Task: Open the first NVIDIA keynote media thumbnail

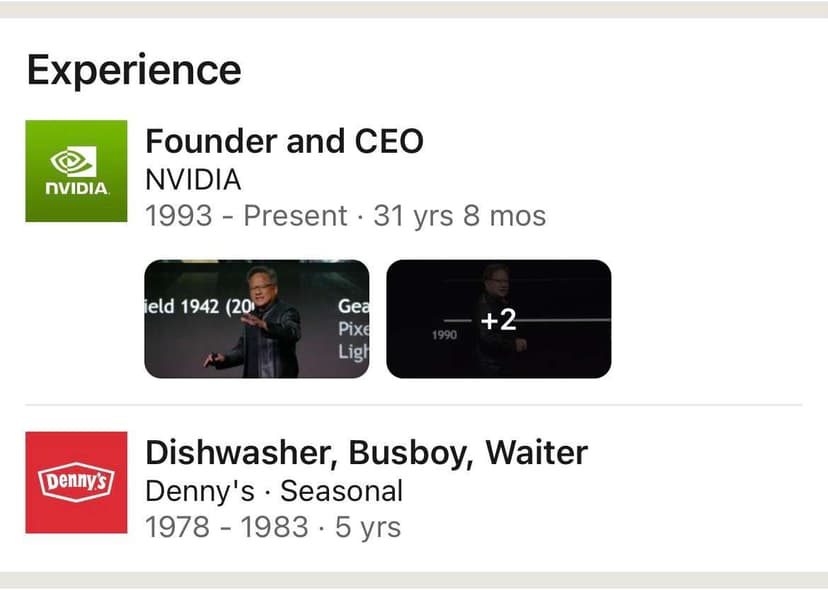Action: point(257,319)
